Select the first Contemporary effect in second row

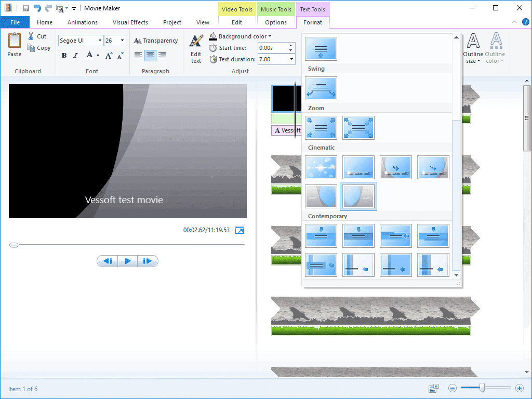321,264
